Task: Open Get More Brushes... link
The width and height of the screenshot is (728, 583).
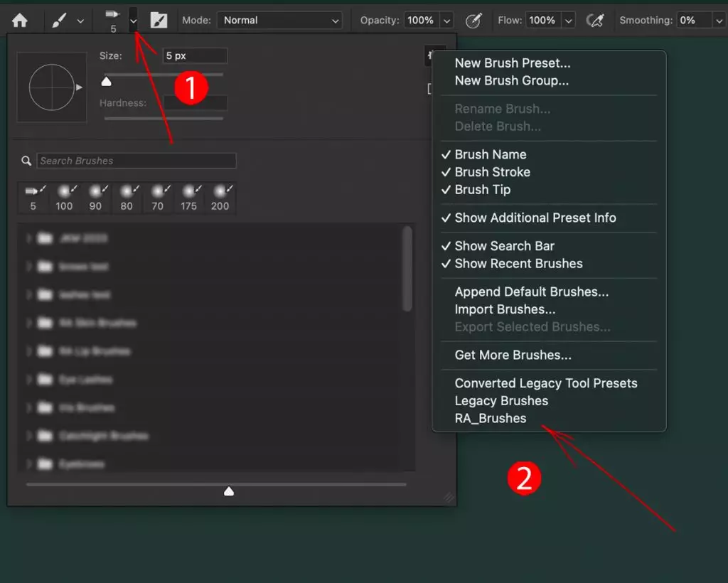Action: (x=513, y=355)
